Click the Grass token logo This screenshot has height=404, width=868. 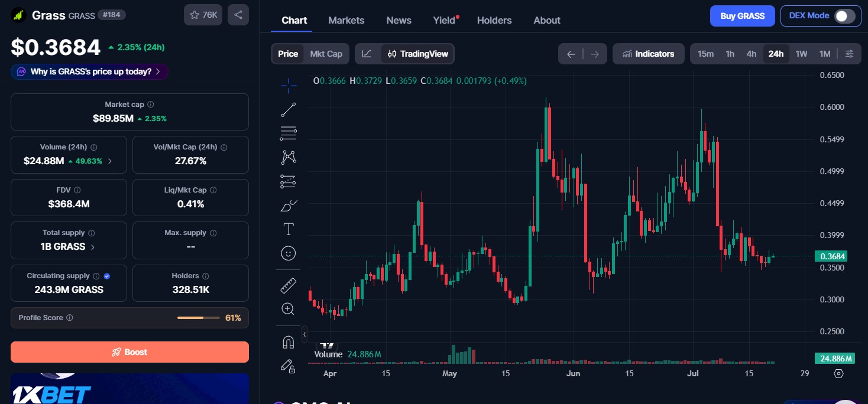pos(18,15)
